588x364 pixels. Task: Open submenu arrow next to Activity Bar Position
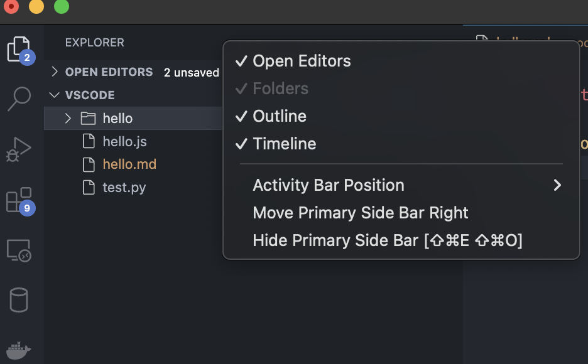(x=557, y=185)
